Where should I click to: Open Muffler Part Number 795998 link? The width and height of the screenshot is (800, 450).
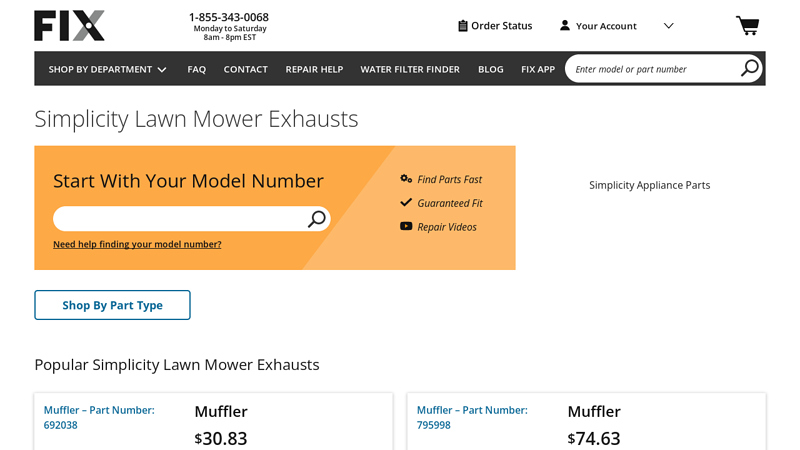click(472, 417)
